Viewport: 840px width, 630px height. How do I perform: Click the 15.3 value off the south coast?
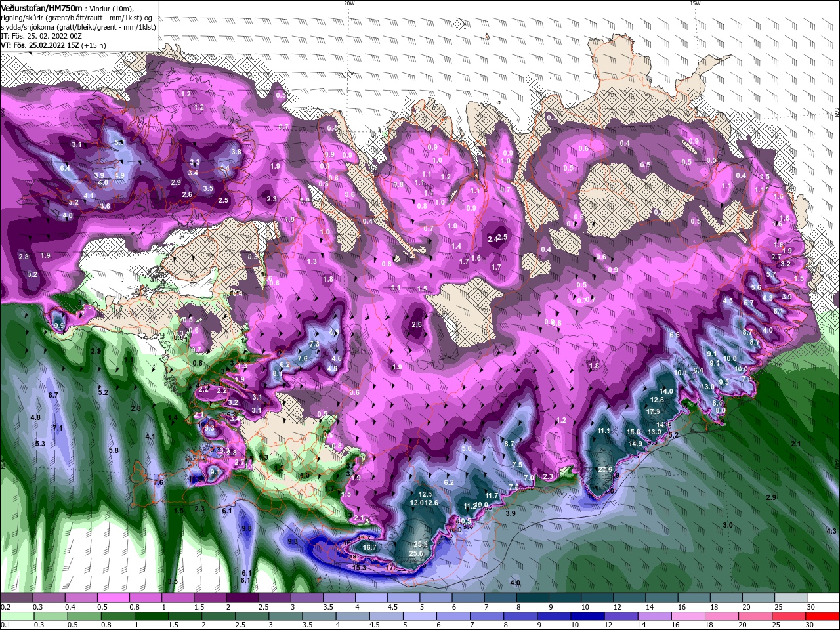pyautogui.click(x=359, y=568)
